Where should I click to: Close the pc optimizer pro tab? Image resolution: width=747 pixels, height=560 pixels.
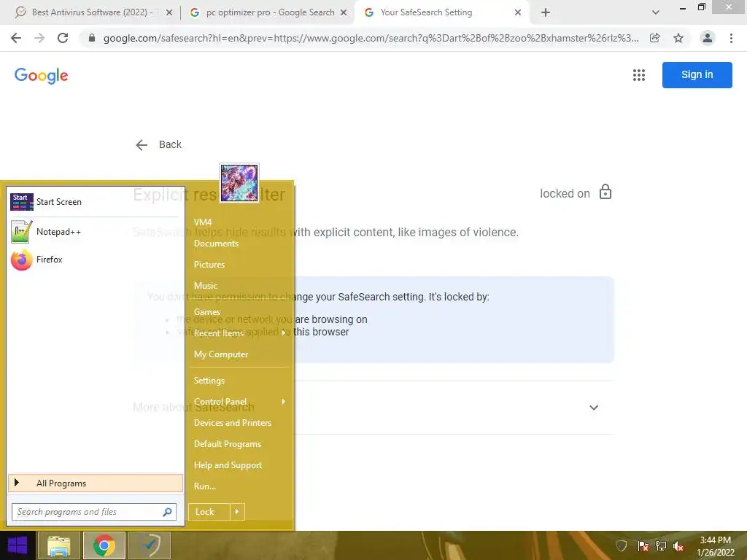tap(344, 12)
